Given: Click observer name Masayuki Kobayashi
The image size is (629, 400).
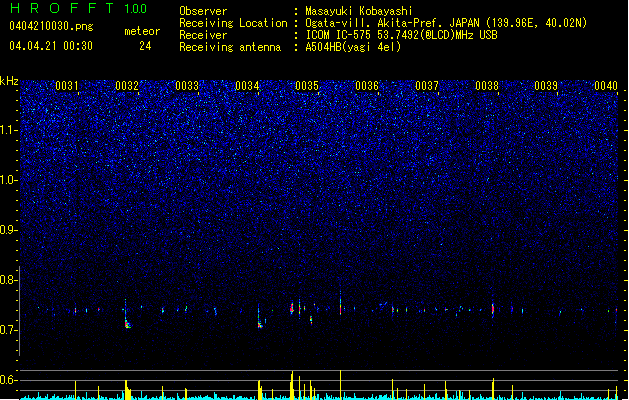Looking at the screenshot, I should click(359, 11).
